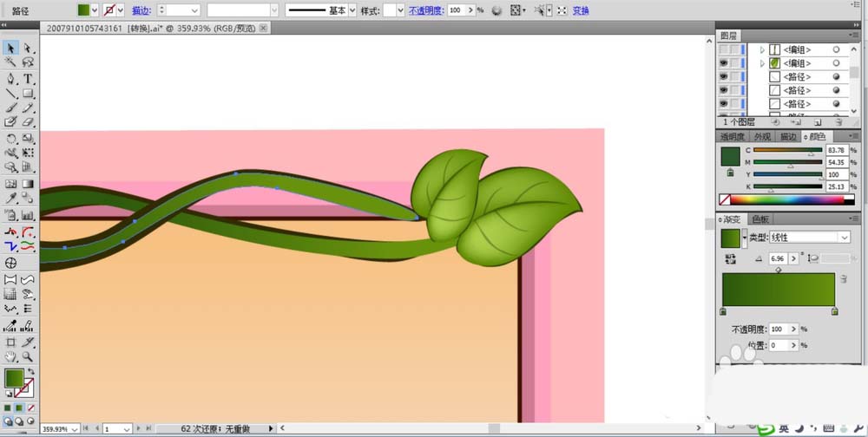Click target circle of top 编组 layer

(x=836, y=50)
